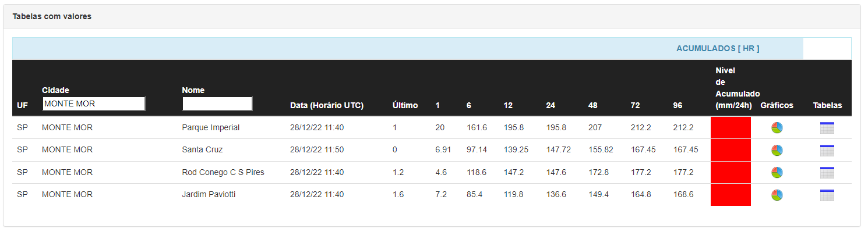Sort by the Último column header
Viewport: 868px width, 232px height.
[405, 106]
